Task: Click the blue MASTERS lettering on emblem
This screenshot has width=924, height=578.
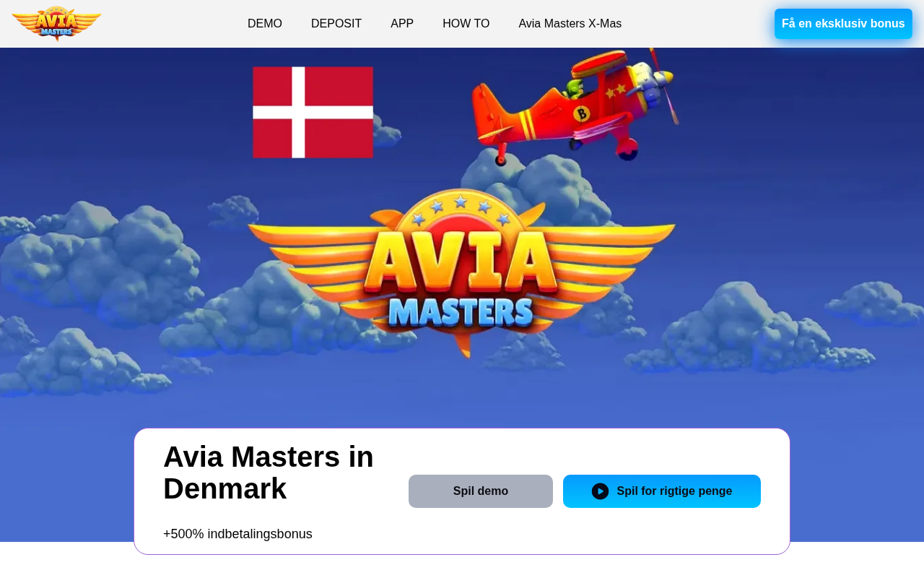Action: coord(461,311)
